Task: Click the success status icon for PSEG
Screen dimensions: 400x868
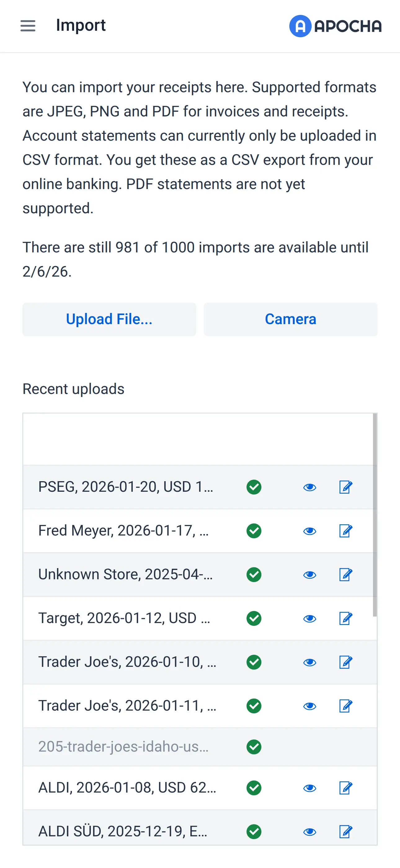Action: pos(254,487)
